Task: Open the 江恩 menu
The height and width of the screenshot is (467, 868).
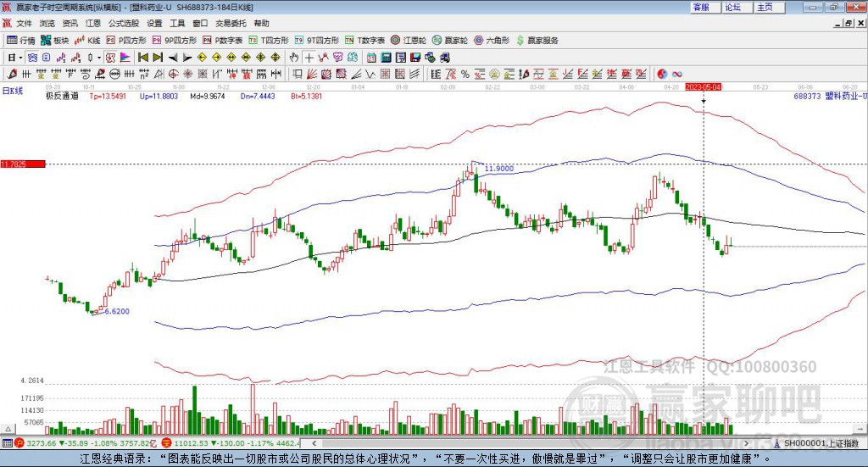Action: click(x=93, y=23)
